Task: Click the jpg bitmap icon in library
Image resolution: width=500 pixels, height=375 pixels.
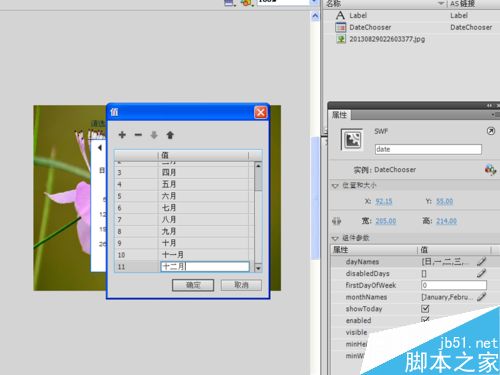Action: [341, 39]
